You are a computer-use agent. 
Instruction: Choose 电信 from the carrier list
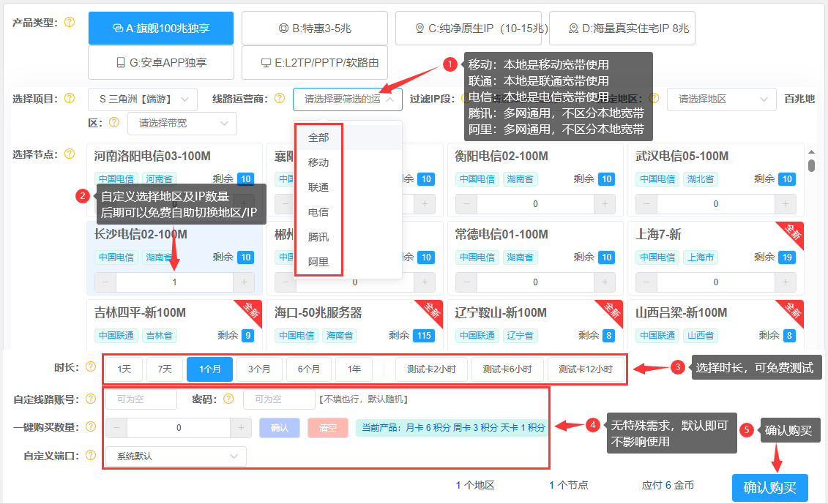[x=318, y=212]
